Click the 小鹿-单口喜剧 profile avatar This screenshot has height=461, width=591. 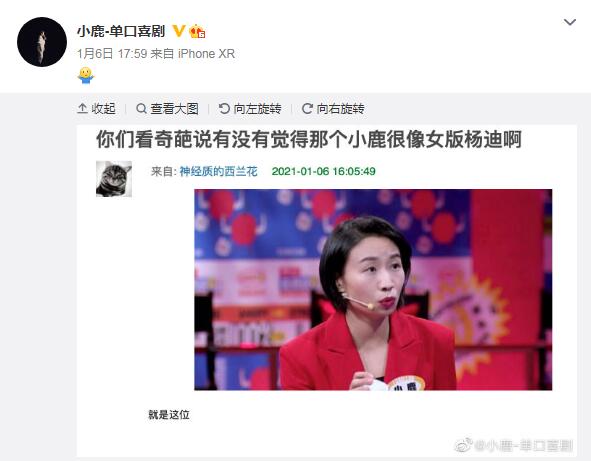(42, 42)
